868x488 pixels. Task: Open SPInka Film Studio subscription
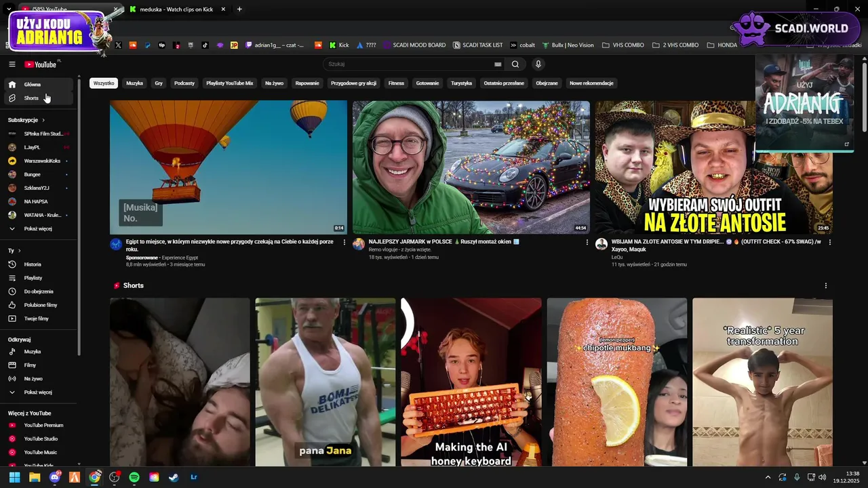39,134
